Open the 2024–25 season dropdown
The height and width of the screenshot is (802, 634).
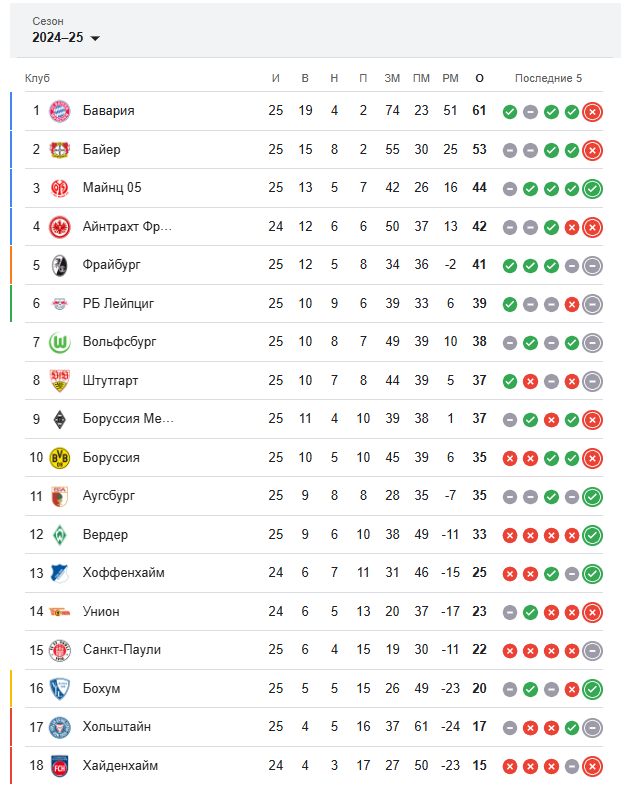pyautogui.click(x=66, y=38)
